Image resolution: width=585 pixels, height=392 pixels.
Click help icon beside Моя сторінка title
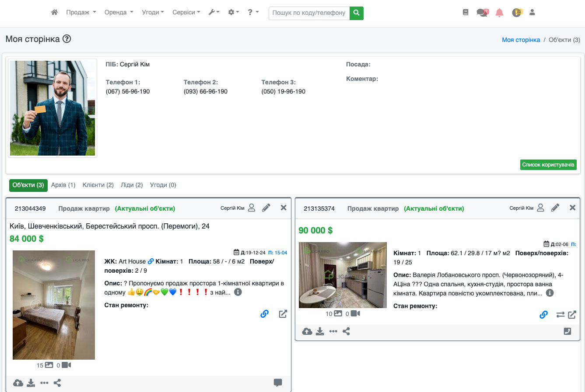tap(67, 39)
